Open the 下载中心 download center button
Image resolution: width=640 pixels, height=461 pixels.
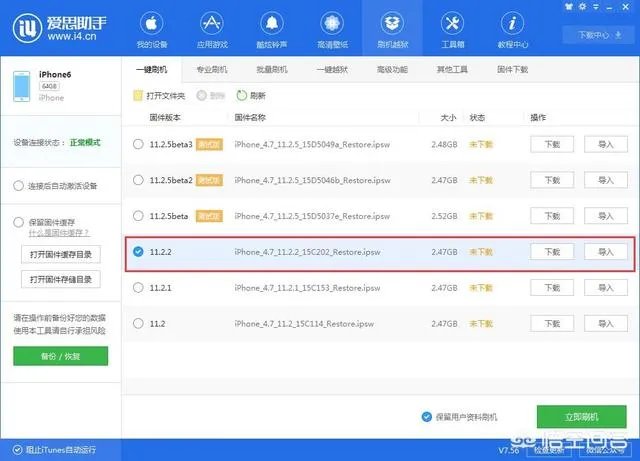tap(599, 35)
